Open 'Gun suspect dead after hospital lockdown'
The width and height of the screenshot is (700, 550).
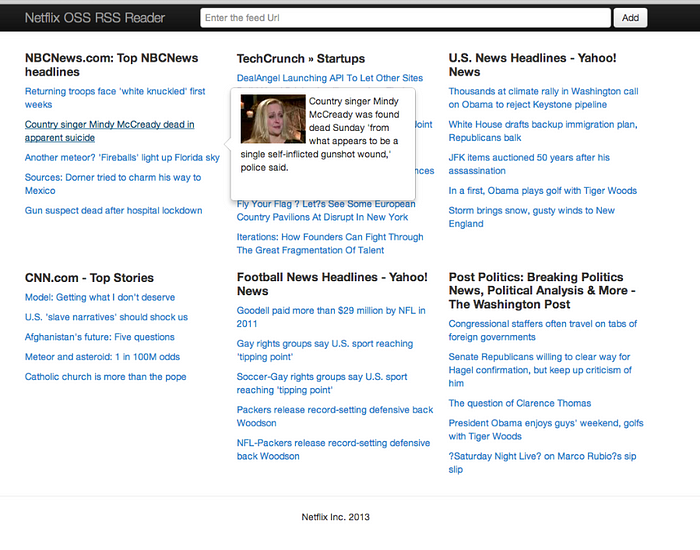(113, 210)
